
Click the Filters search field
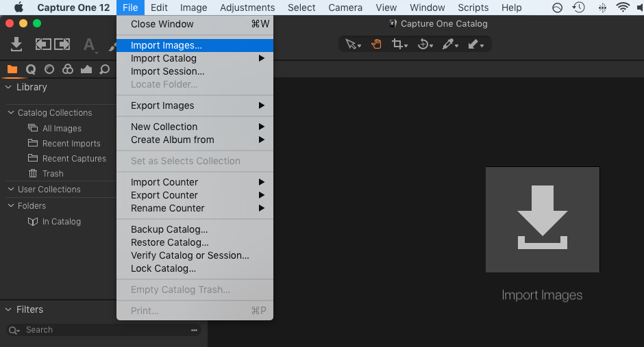(x=103, y=330)
